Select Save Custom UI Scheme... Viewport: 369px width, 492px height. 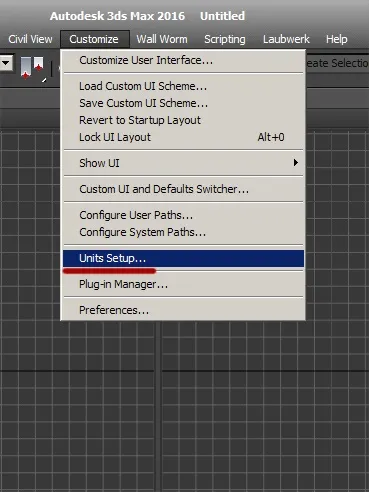pos(183,103)
